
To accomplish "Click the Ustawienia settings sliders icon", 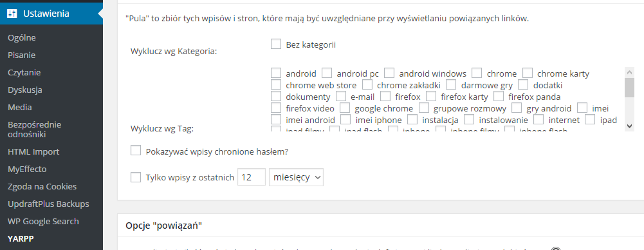I will [x=12, y=14].
